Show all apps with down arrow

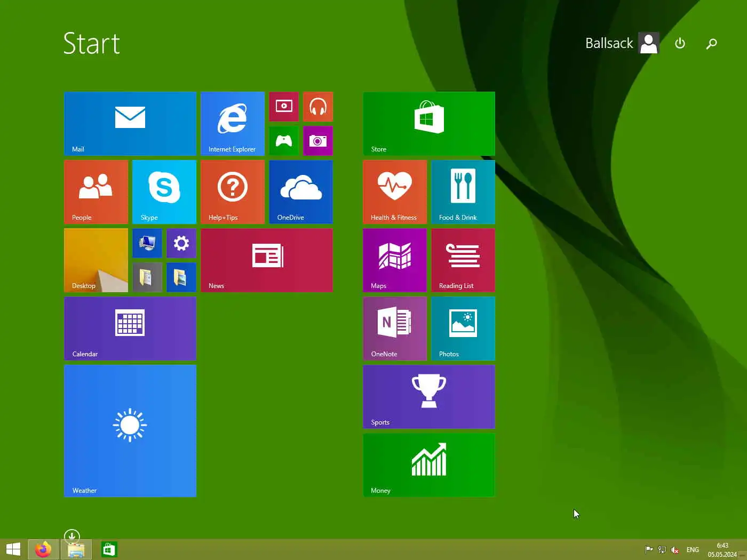point(71,535)
